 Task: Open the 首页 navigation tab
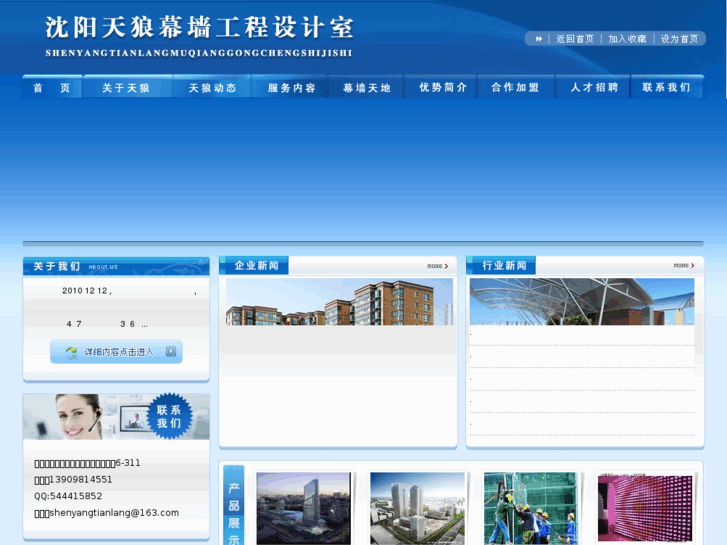coord(52,87)
